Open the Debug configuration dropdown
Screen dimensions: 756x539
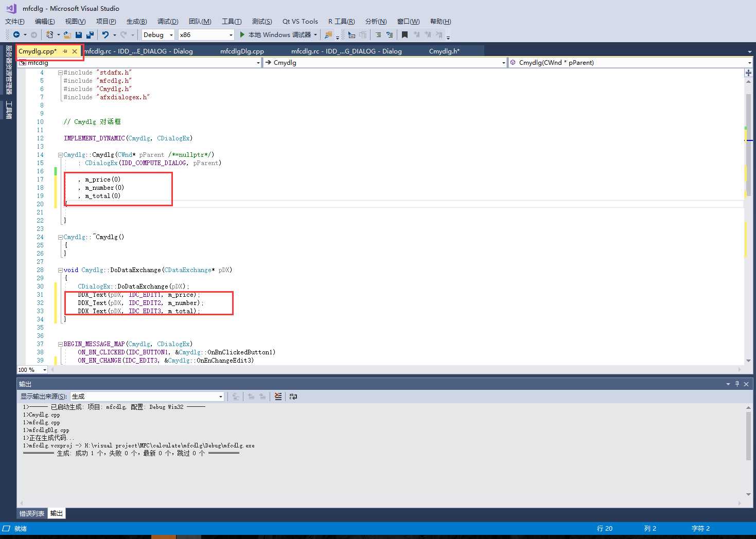point(158,34)
